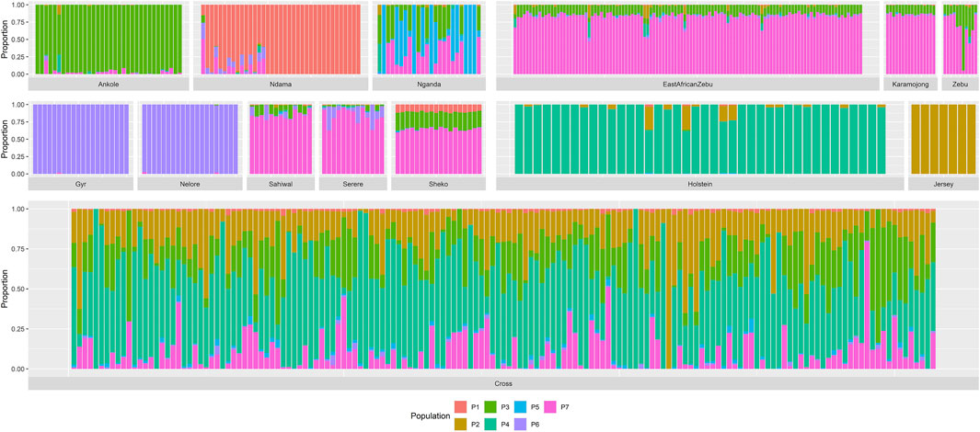This screenshot has width=980, height=432.
Task: Select the Holstein panel label
Action: tap(700, 184)
